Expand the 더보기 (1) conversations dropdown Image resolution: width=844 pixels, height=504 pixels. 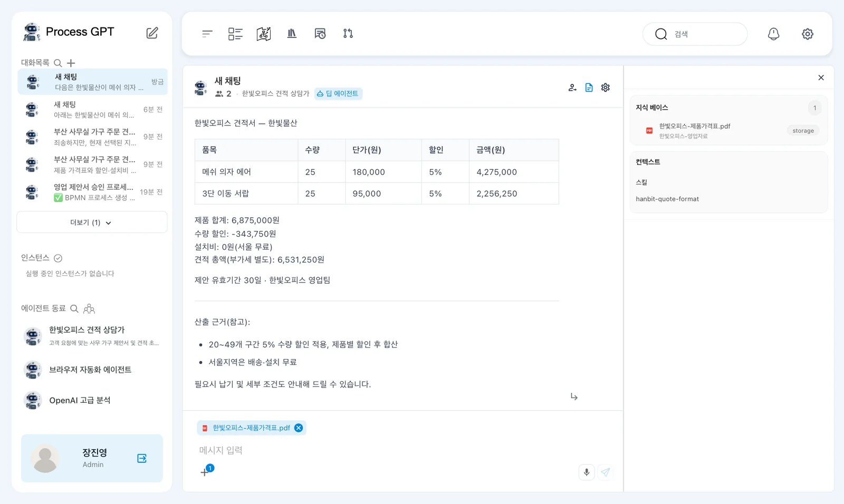(x=92, y=222)
